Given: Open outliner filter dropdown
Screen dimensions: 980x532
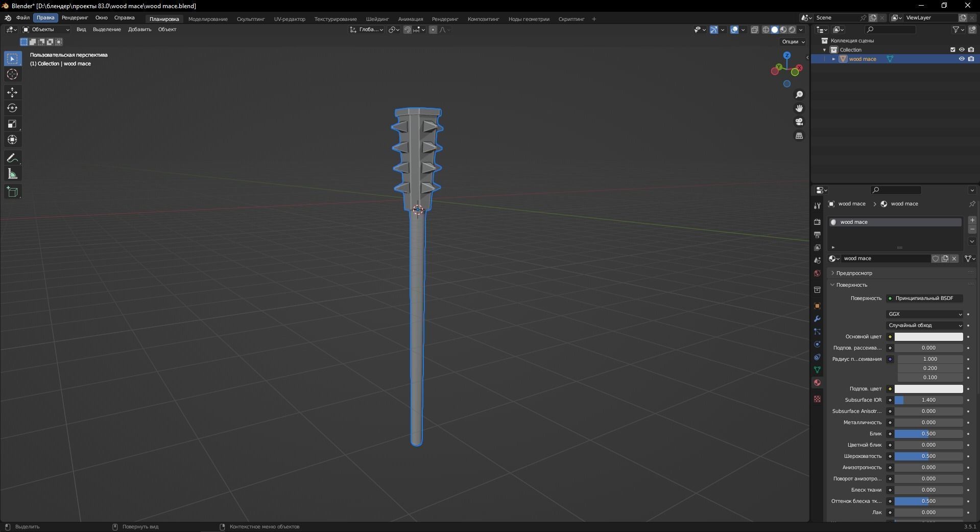Looking at the screenshot, I should 959,30.
